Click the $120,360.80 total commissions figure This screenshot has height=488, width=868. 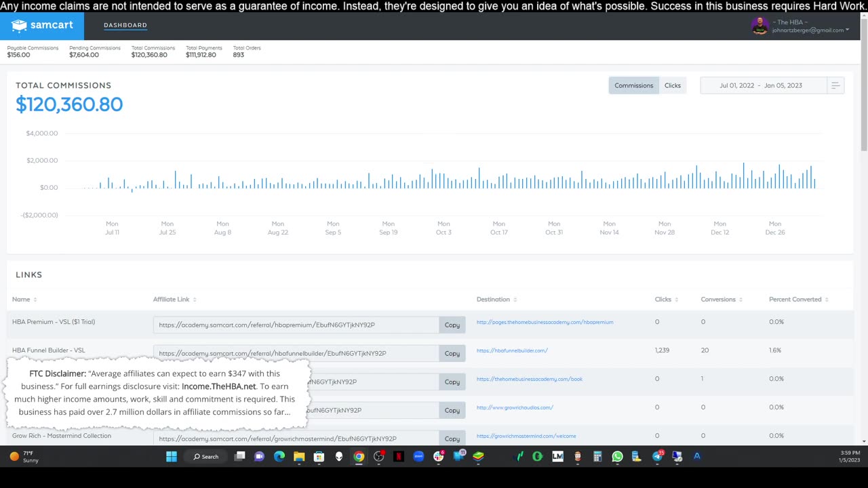point(69,104)
